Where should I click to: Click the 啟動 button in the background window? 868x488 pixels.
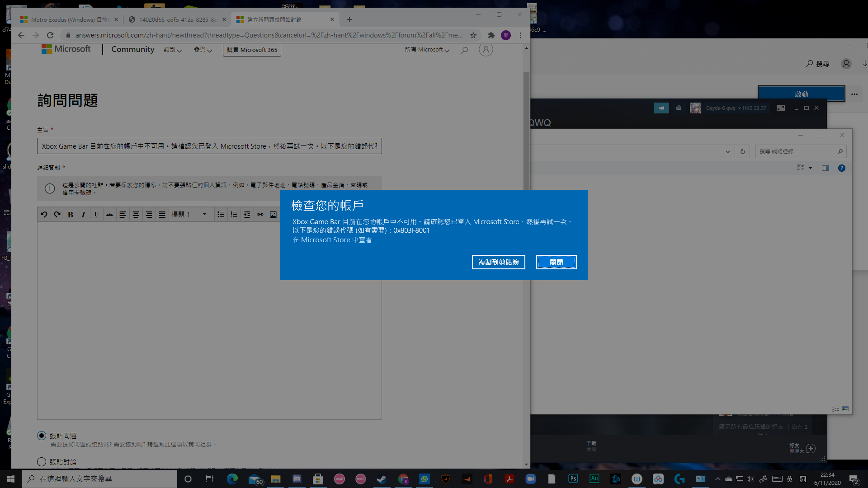click(x=801, y=94)
